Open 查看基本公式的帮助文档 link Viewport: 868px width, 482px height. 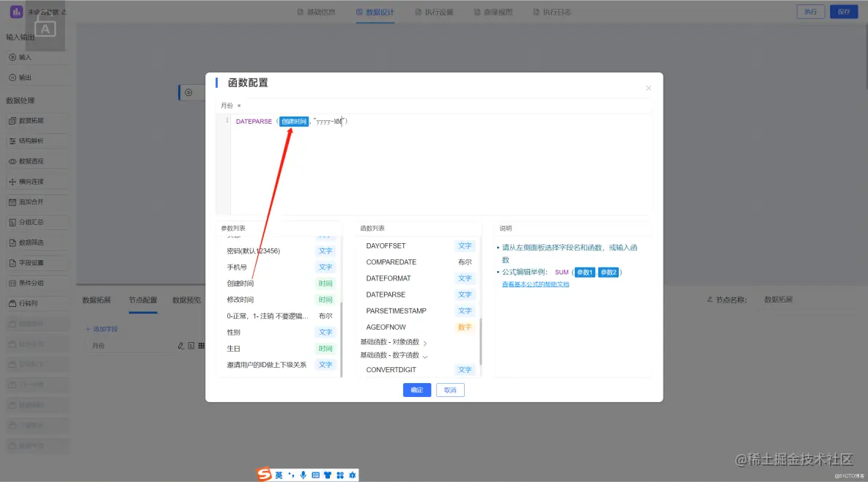coord(535,284)
